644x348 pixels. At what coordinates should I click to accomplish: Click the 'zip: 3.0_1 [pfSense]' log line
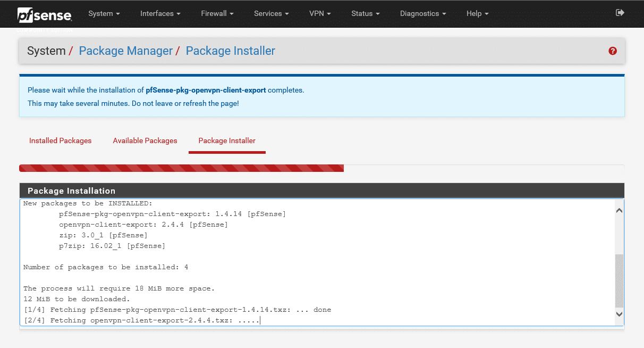104,235
